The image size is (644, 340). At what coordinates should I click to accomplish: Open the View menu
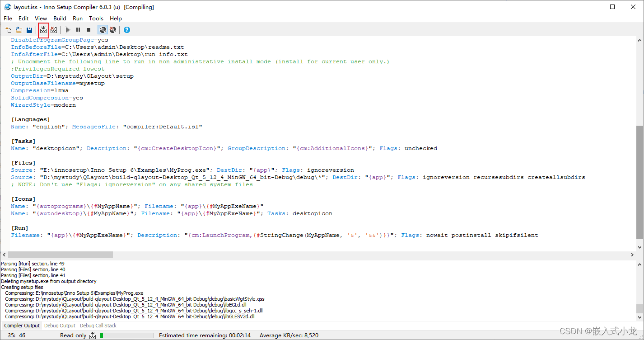click(x=41, y=19)
